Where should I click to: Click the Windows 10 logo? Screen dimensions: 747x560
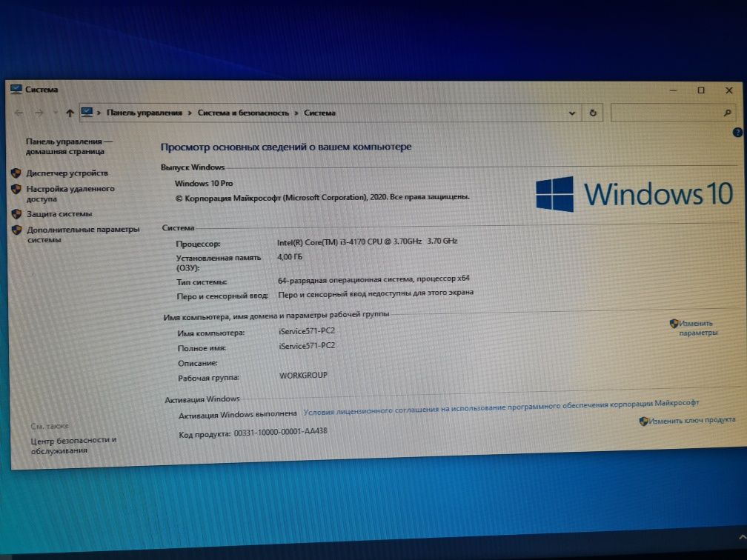pos(634,194)
